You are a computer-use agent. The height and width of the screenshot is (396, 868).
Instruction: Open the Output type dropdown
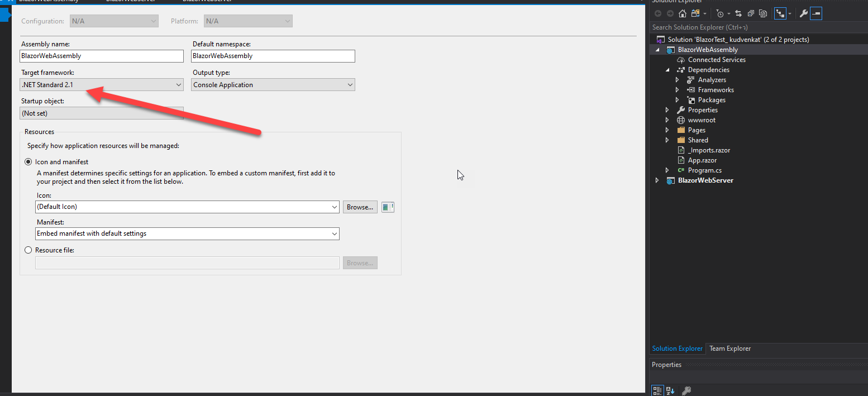coord(349,84)
